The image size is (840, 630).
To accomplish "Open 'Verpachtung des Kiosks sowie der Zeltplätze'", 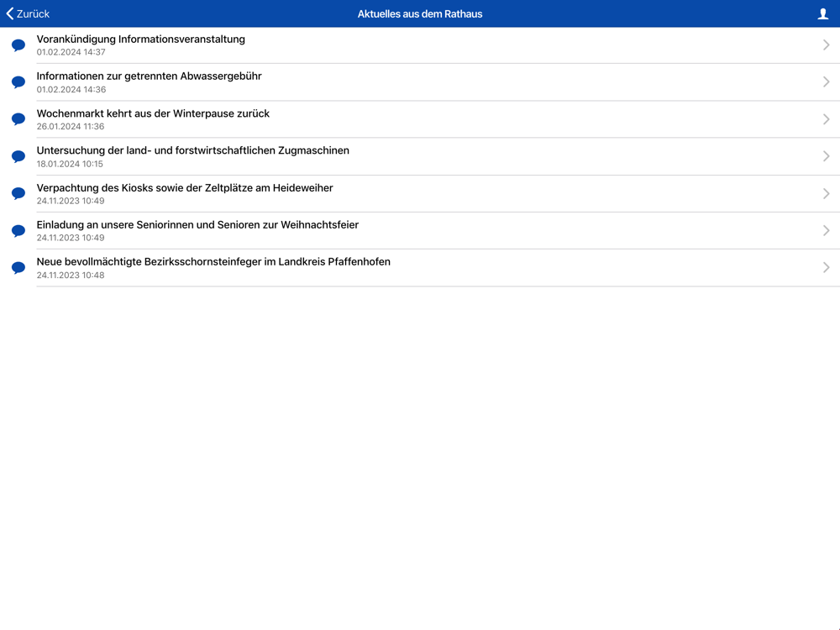I will click(x=185, y=187).
